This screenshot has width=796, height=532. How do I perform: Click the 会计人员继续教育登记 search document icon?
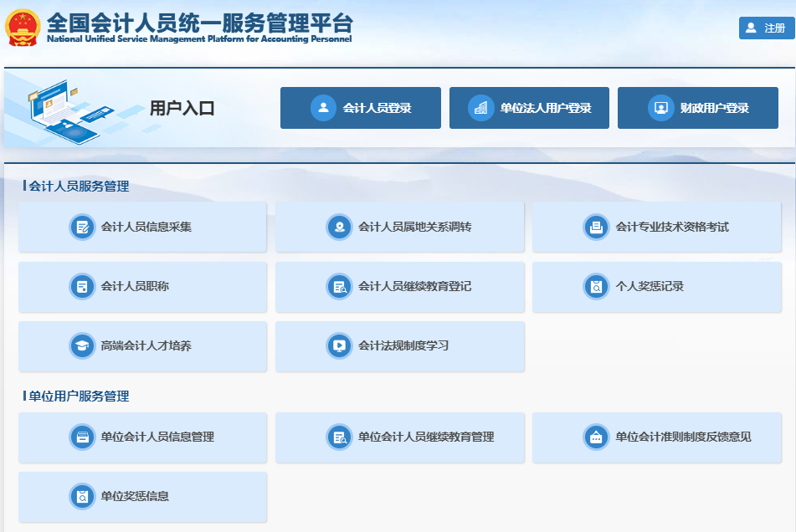(339, 286)
